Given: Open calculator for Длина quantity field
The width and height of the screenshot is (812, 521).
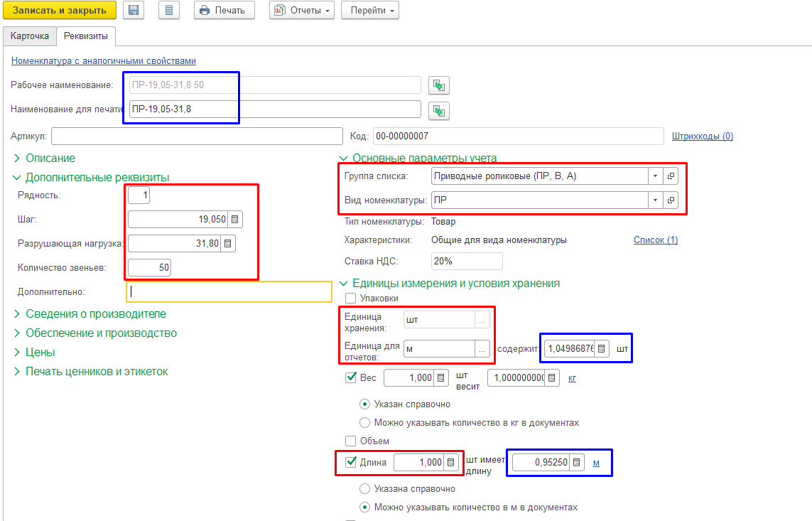Looking at the screenshot, I should [x=450, y=463].
